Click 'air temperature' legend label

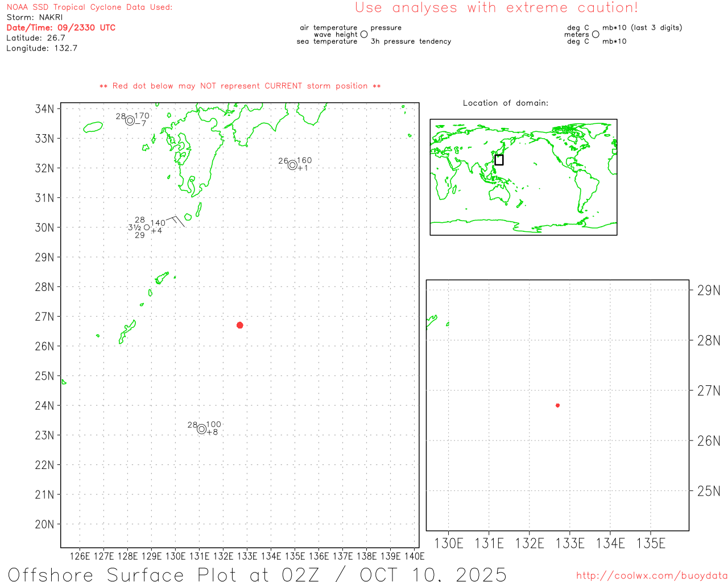click(329, 27)
